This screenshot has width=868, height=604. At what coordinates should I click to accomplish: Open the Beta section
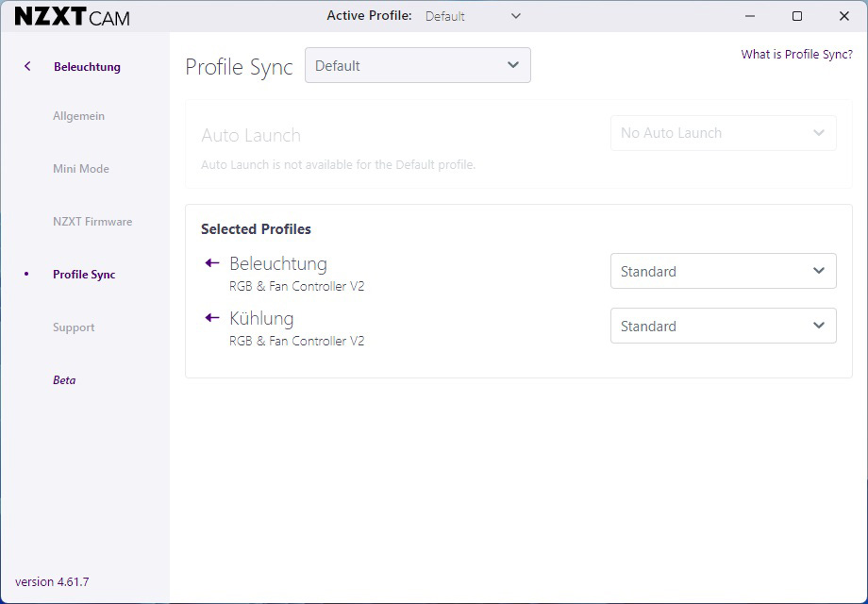click(64, 380)
